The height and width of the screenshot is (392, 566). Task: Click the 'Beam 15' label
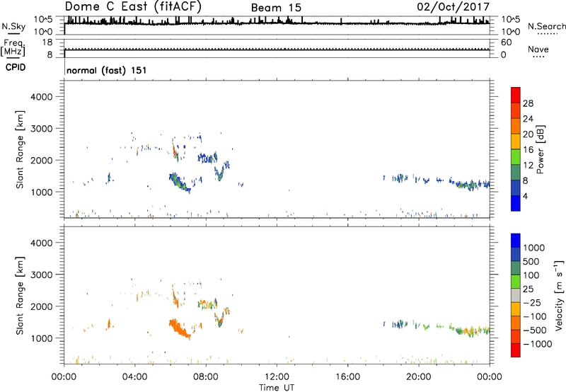276,8
